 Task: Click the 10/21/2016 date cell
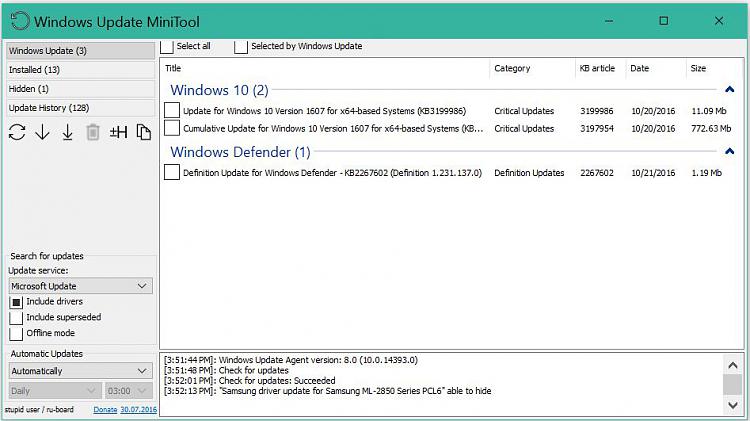point(653,173)
